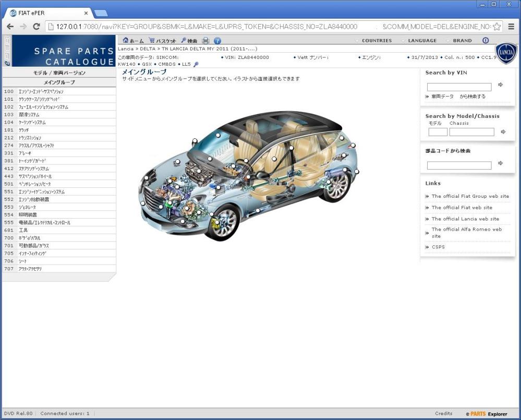Open the Chrome menu icon
This screenshot has height=420, width=521.
tap(511, 27)
